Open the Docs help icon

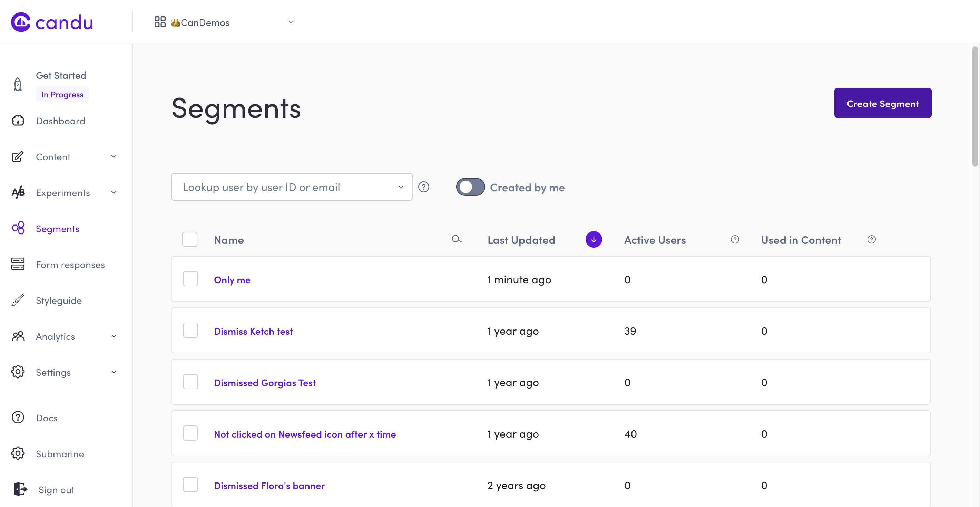[18, 418]
